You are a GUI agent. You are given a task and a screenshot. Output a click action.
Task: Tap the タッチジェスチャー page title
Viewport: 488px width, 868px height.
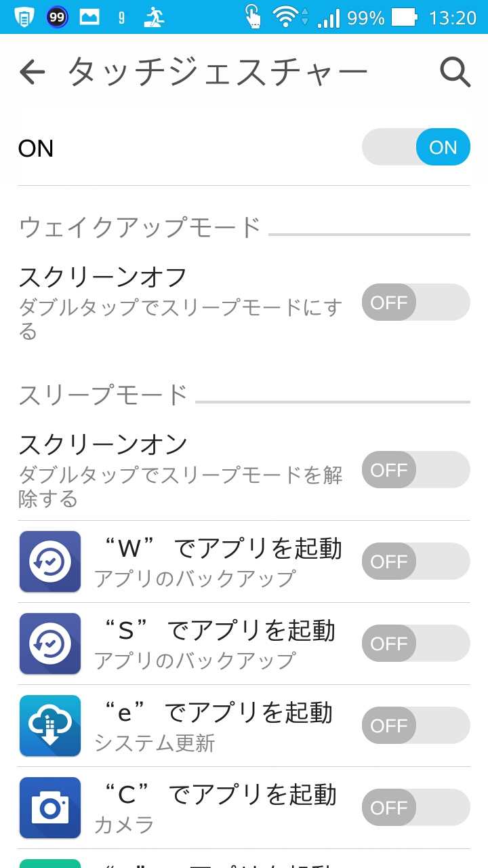point(218,71)
